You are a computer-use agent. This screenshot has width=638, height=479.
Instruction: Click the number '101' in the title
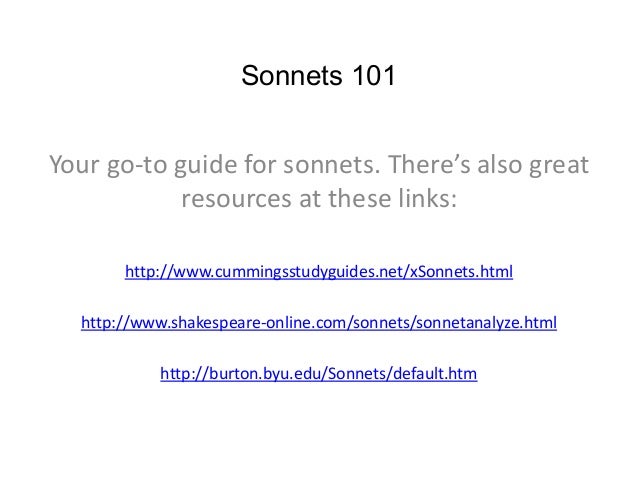pyautogui.click(x=372, y=76)
